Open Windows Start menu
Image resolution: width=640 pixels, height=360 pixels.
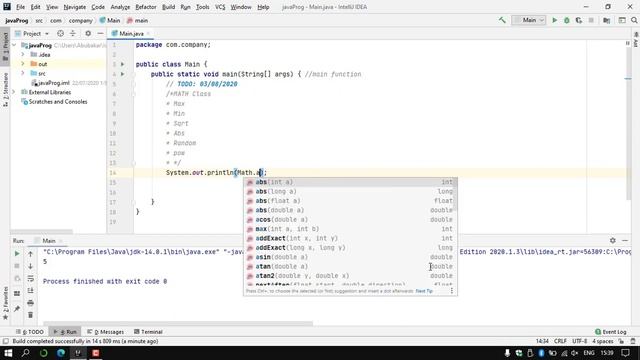point(8,353)
